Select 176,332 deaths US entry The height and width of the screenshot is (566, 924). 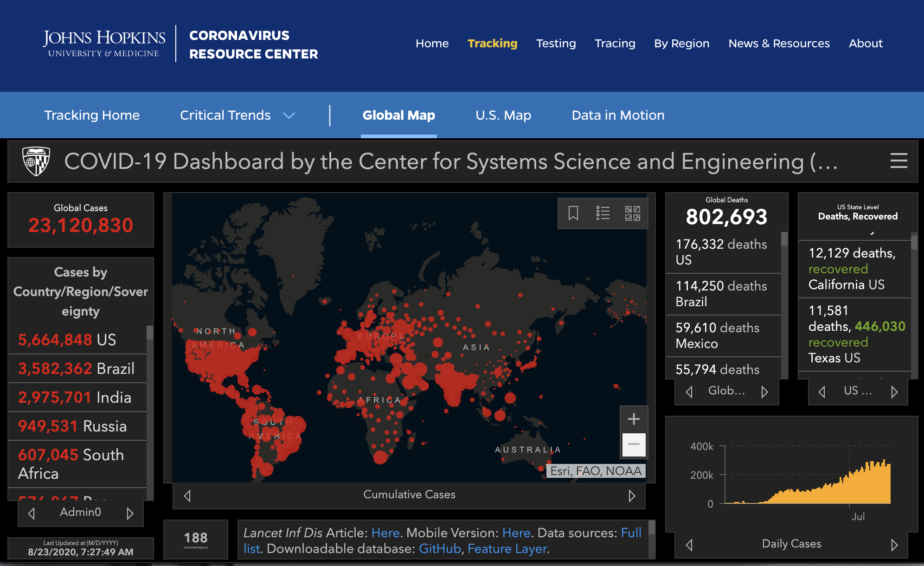pos(723,252)
